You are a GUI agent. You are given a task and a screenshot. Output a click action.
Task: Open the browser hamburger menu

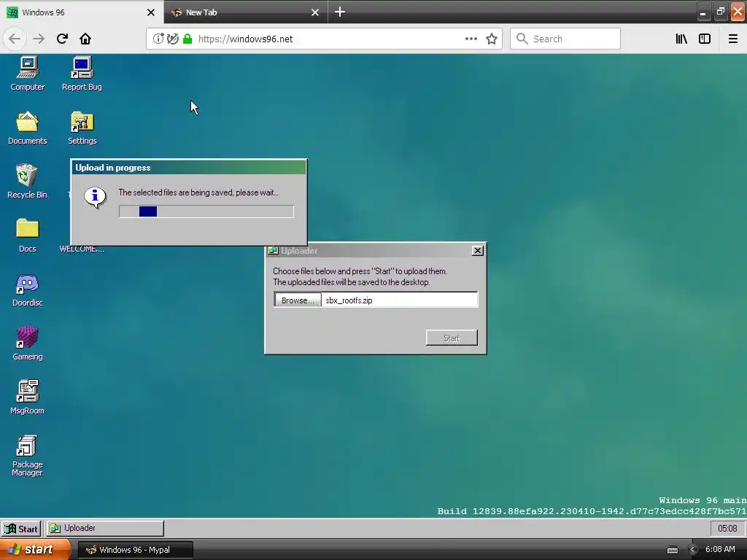(732, 39)
